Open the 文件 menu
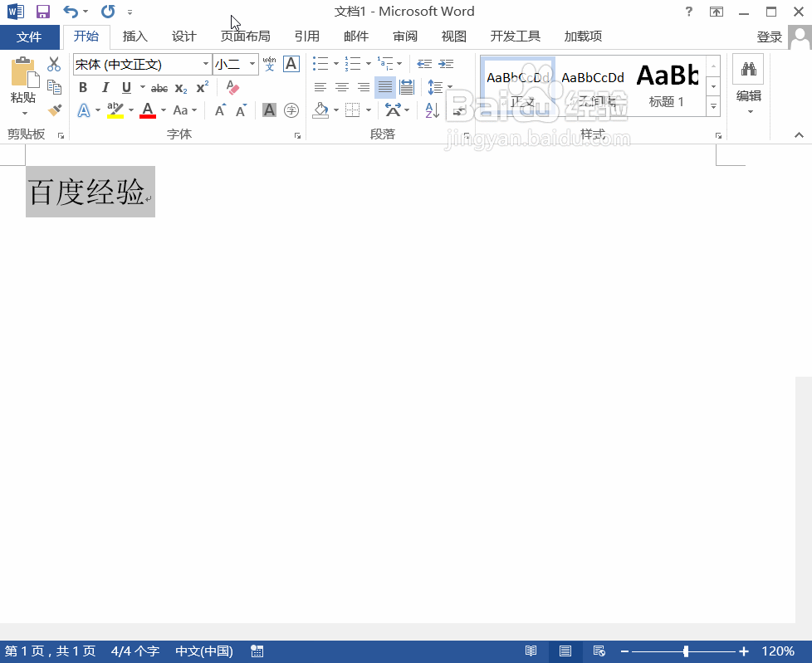The width and height of the screenshot is (812, 663). click(x=30, y=37)
